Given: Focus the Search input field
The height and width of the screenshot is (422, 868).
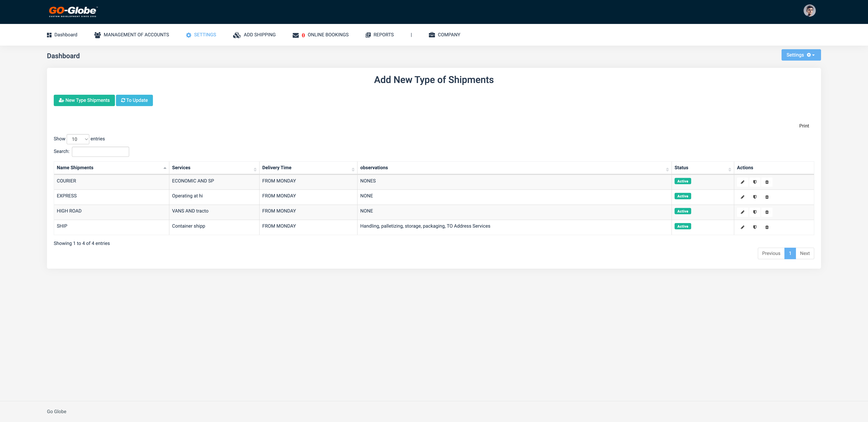Looking at the screenshot, I should point(100,152).
